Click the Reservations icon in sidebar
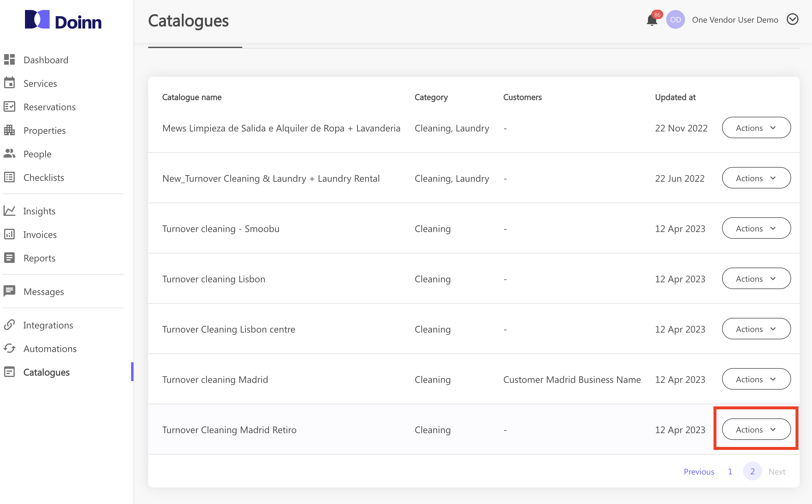This screenshot has height=504, width=812. click(x=9, y=107)
